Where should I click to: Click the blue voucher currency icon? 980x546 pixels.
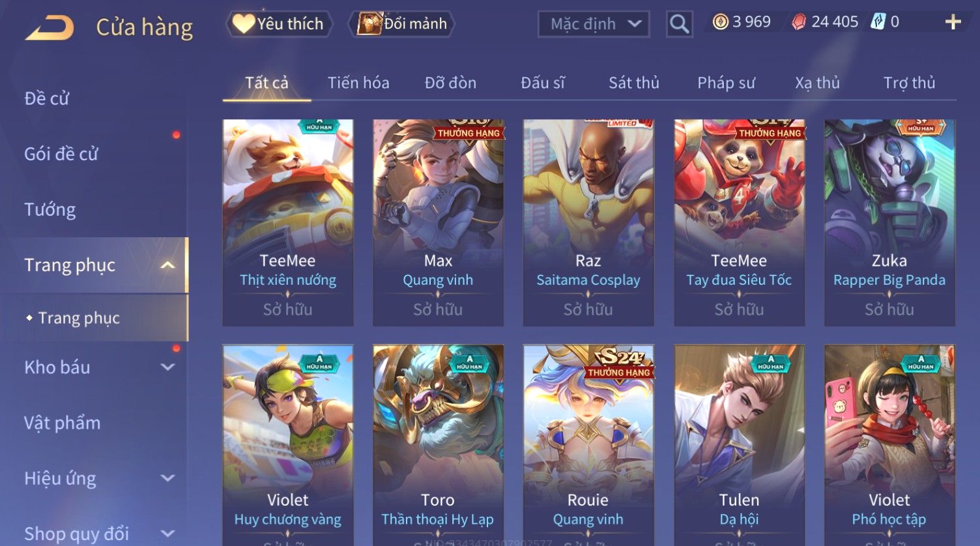(878, 22)
